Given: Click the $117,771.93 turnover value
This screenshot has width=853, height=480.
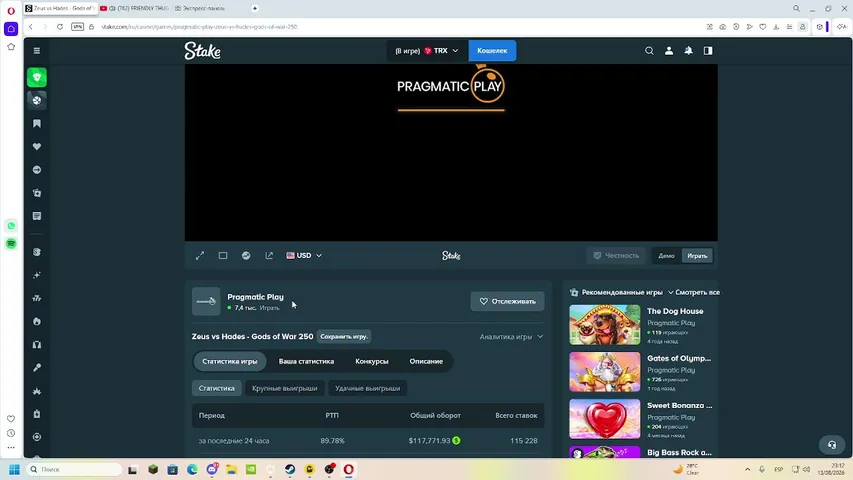Looking at the screenshot, I should tap(429, 441).
